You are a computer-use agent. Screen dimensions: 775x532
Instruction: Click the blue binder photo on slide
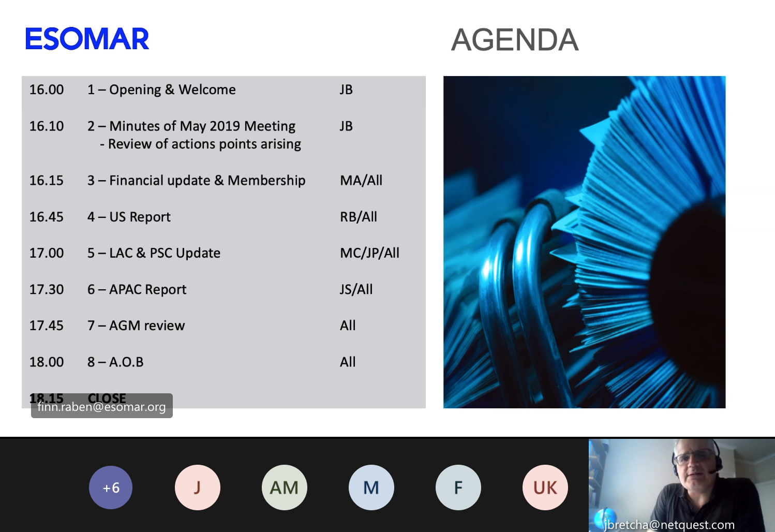584,242
